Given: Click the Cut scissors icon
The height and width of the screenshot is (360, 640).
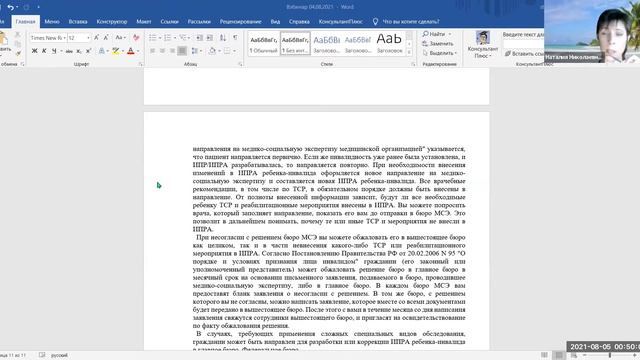Looking at the screenshot, I should 18,35.
